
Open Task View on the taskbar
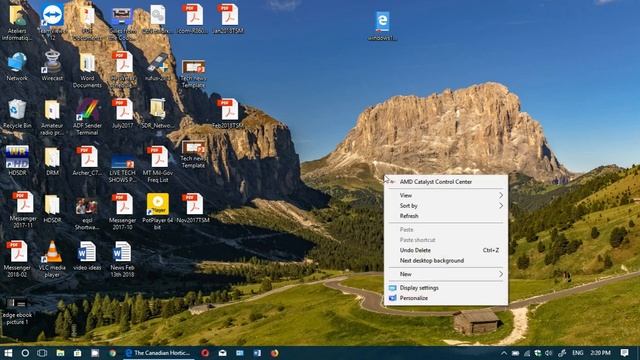point(42,353)
